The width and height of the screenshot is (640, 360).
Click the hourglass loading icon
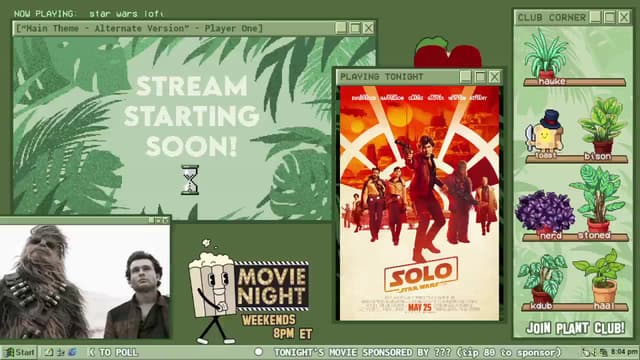(190, 180)
